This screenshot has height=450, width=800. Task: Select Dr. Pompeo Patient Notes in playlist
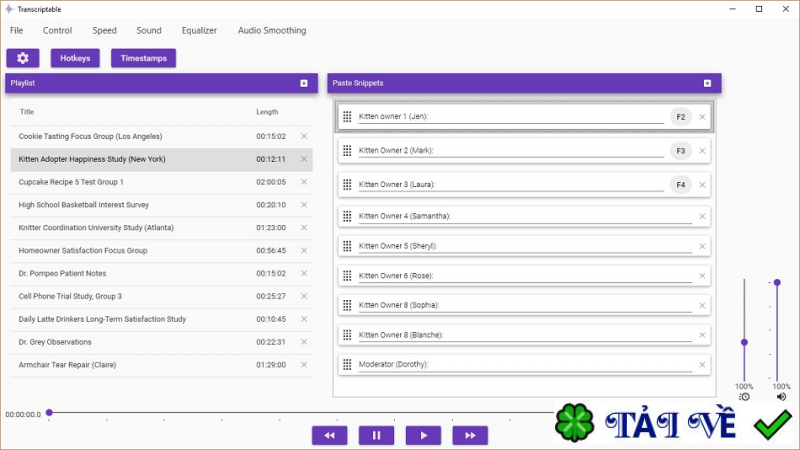(x=161, y=273)
